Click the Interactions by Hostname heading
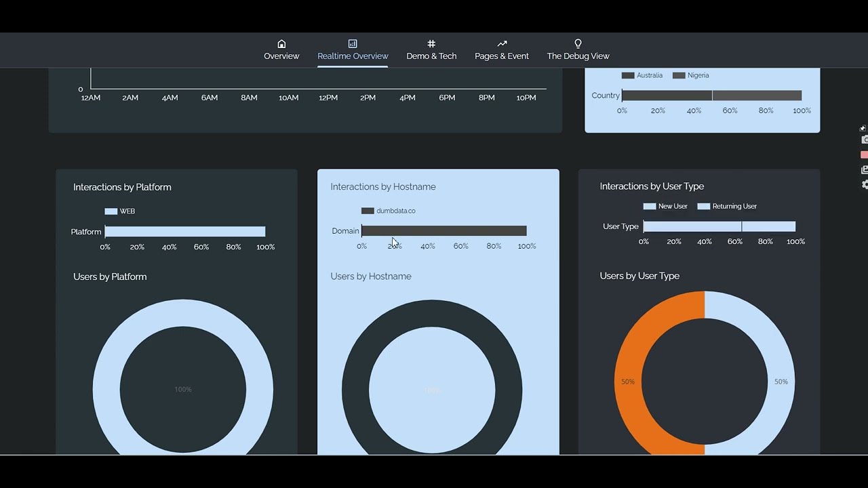This screenshot has height=488, width=868. coord(383,186)
